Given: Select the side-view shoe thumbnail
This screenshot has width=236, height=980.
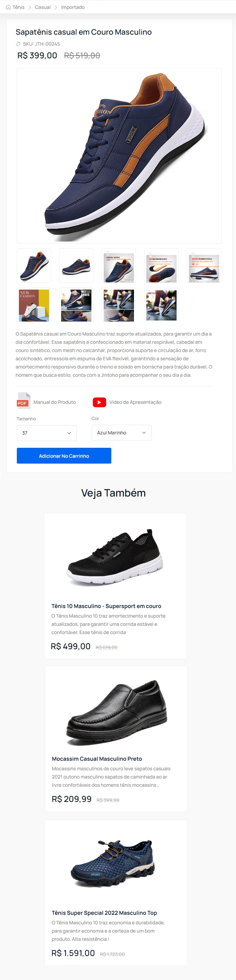Looking at the screenshot, I should (76, 266).
